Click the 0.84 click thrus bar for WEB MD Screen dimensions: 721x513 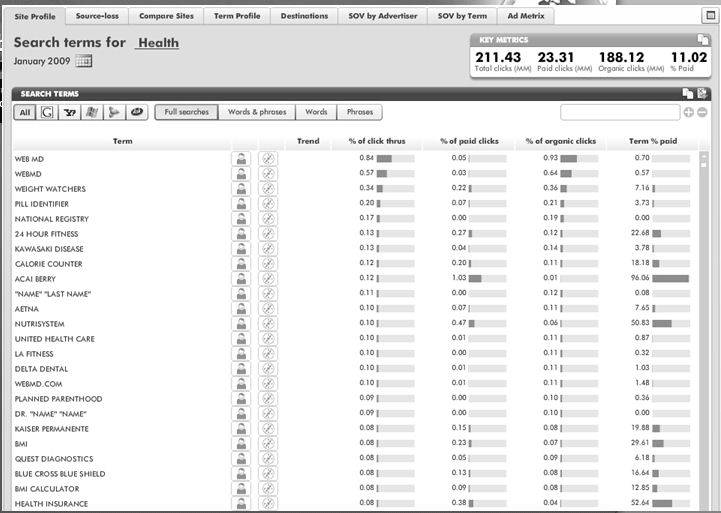395,159
